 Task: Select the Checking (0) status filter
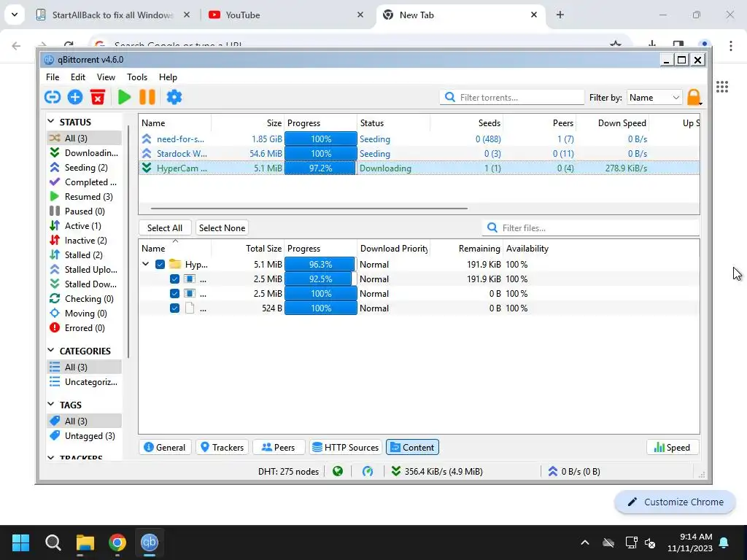[84, 298]
